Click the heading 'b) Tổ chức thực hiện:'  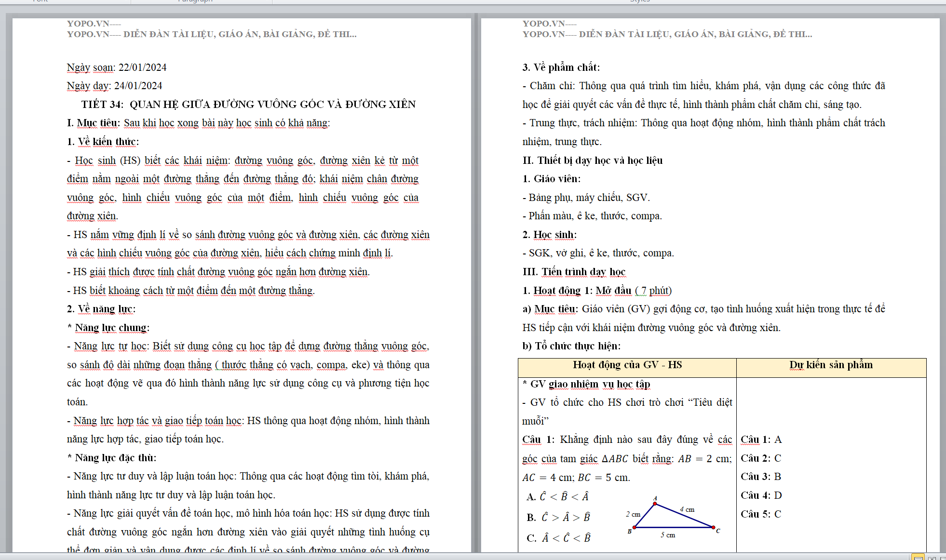[x=572, y=346]
